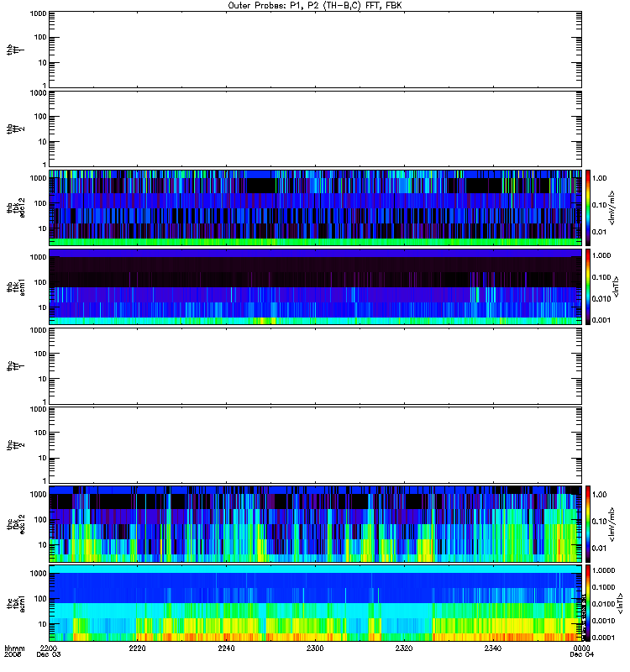
Task: Click "0.0001" on the thc scm1 colorbar
Action: point(603,638)
